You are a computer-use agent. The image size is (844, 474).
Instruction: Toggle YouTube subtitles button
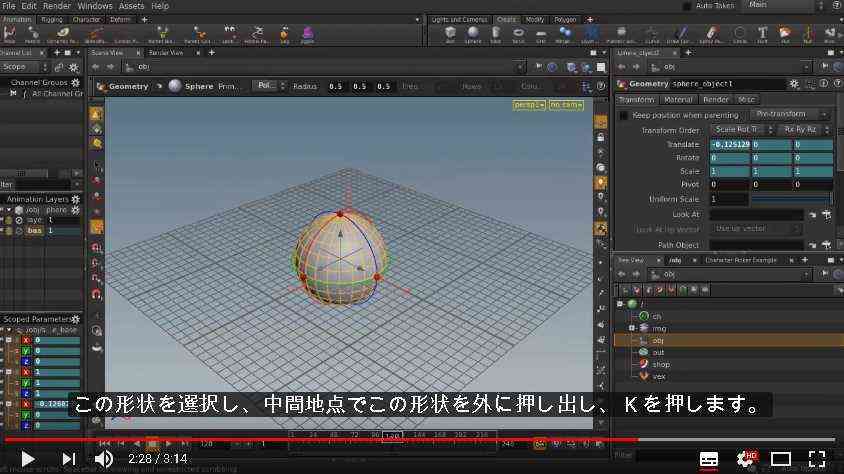[708, 459]
